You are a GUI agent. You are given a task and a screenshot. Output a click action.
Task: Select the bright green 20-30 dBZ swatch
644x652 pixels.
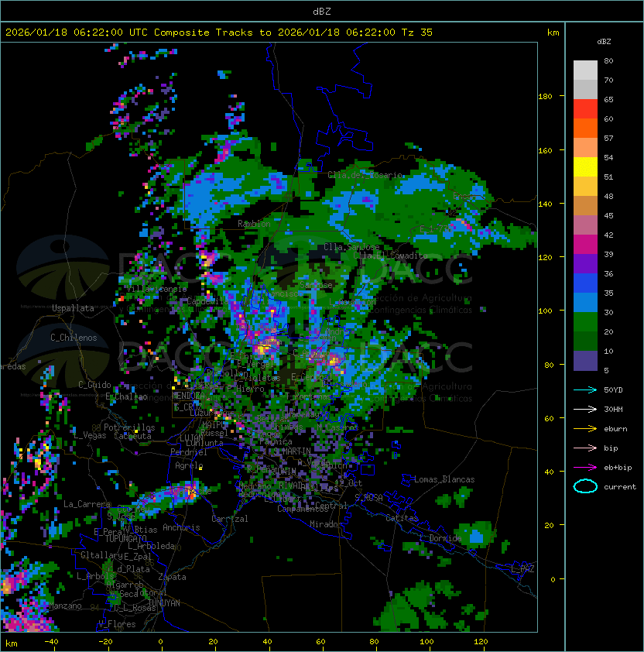click(585, 322)
